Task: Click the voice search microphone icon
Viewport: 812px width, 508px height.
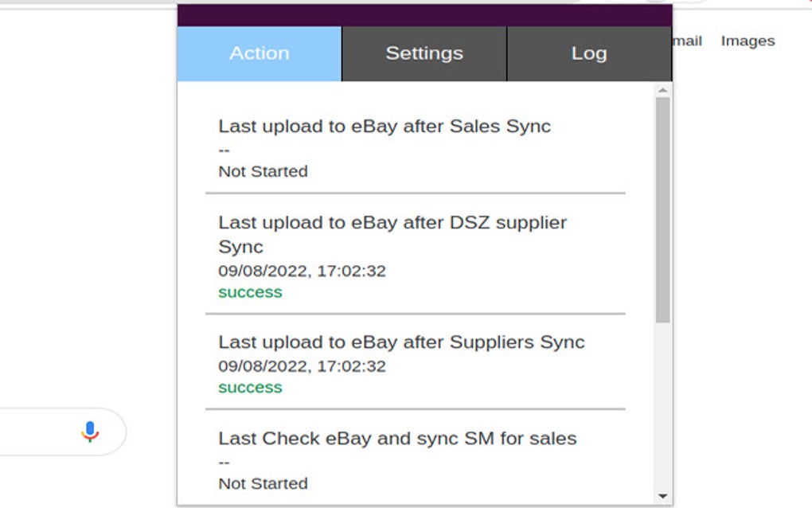Action: pos(90,431)
